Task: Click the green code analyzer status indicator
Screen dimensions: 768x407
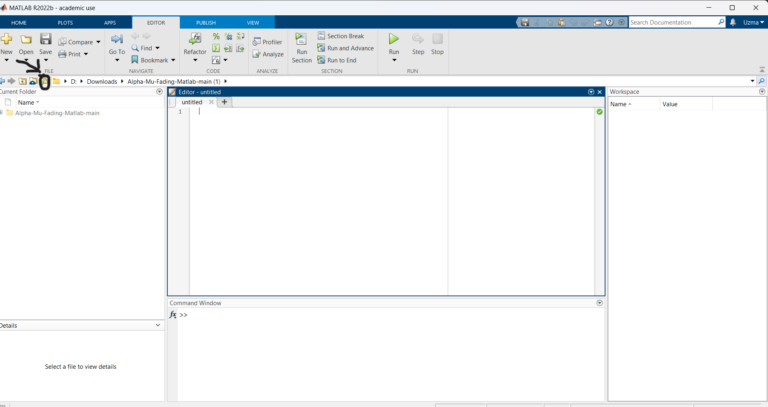Action: (600, 112)
